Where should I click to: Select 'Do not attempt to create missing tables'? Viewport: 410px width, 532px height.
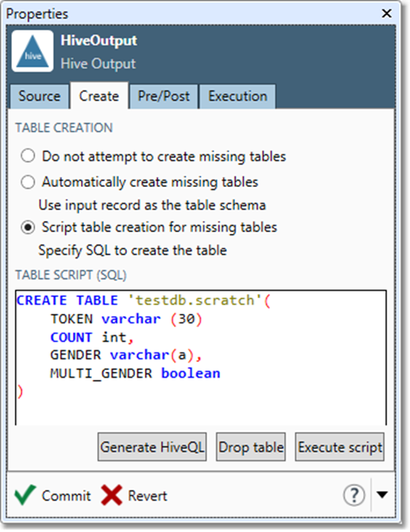point(28,156)
